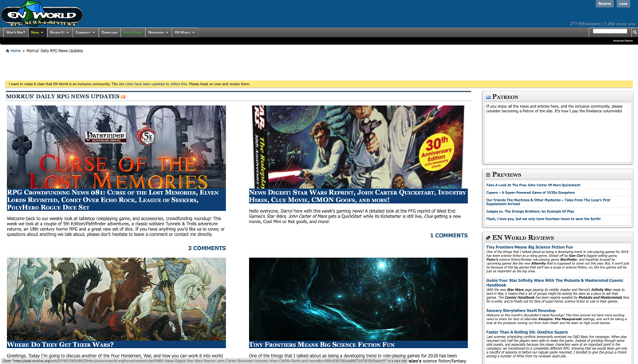Viewport: 638px width, 364px height.
Task: Click the 1,454 online now text
Action: [620, 24]
